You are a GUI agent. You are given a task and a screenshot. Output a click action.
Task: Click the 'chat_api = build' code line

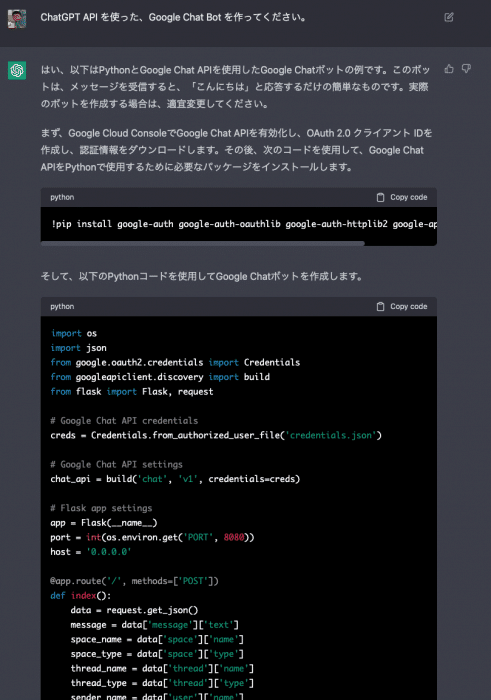(x=175, y=479)
